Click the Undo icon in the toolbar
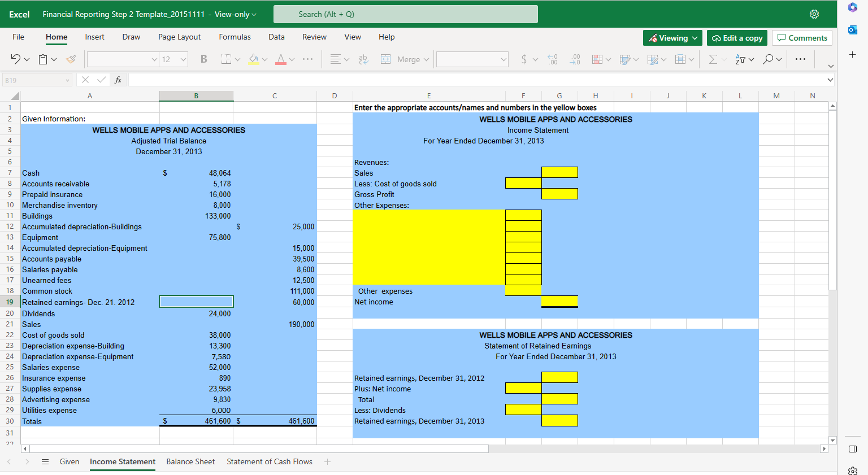 (15, 59)
